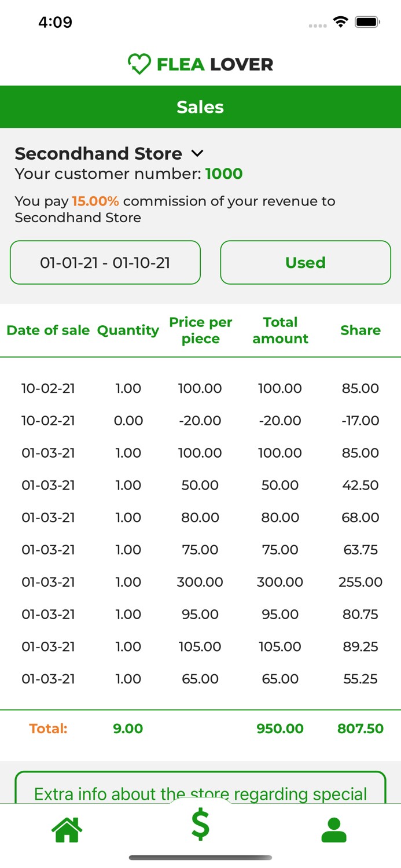The height and width of the screenshot is (868, 401).
Task: Select the Sales header bar
Action: 200,107
